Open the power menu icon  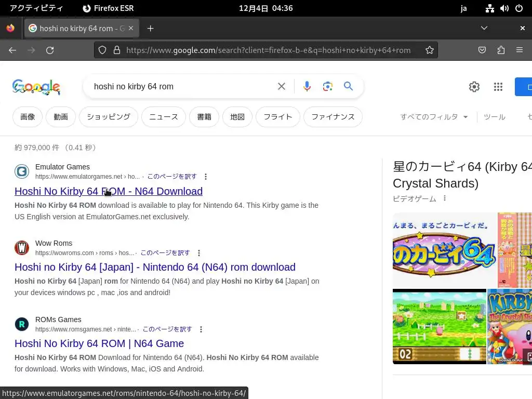(519, 8)
